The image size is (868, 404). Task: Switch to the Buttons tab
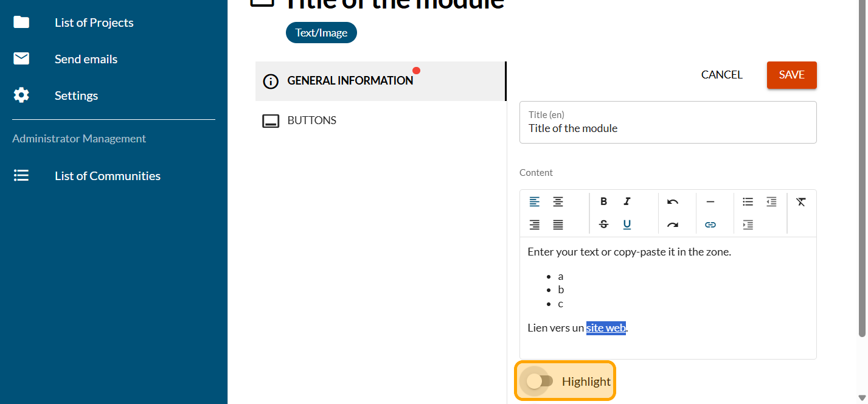pos(311,120)
